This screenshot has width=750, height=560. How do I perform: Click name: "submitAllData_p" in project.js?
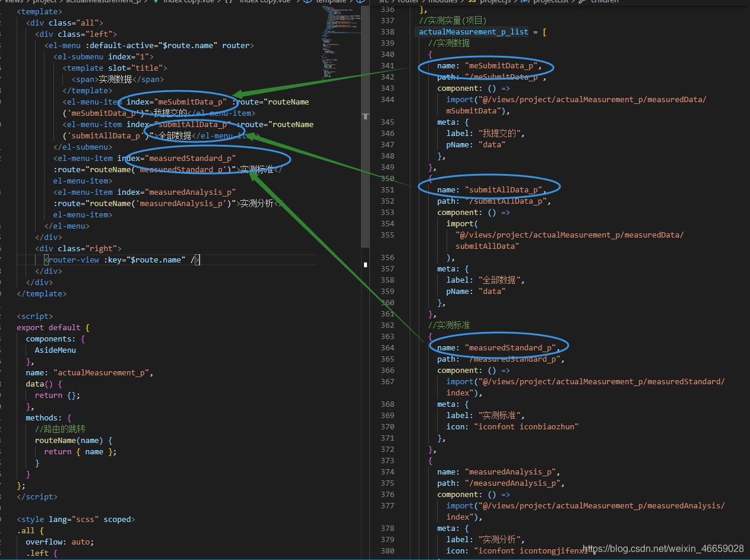click(x=492, y=189)
